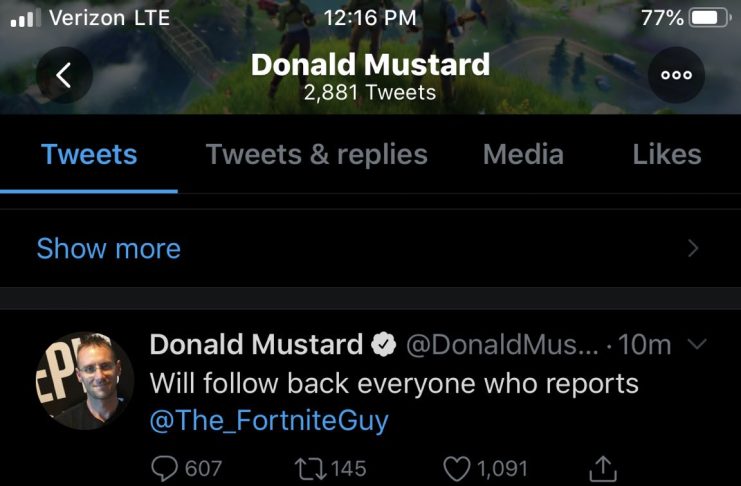
Task: Open Donald Mustard's profile picture
Action: tap(85, 381)
